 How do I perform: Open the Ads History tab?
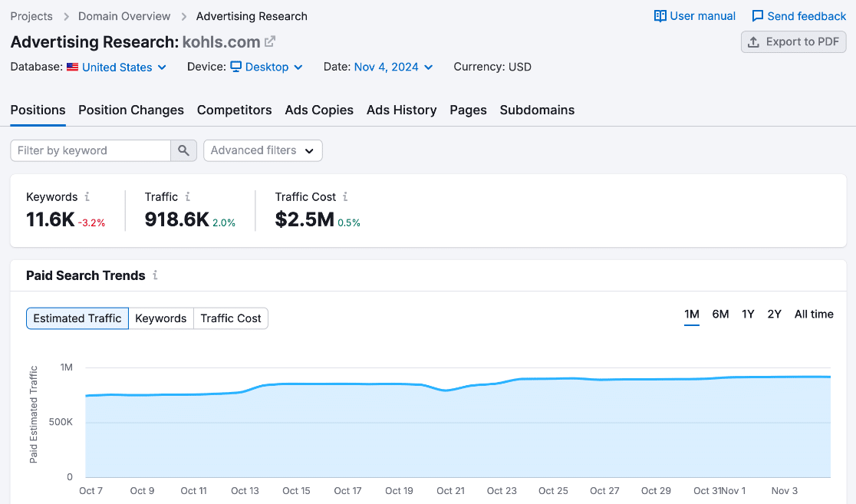pyautogui.click(x=401, y=110)
